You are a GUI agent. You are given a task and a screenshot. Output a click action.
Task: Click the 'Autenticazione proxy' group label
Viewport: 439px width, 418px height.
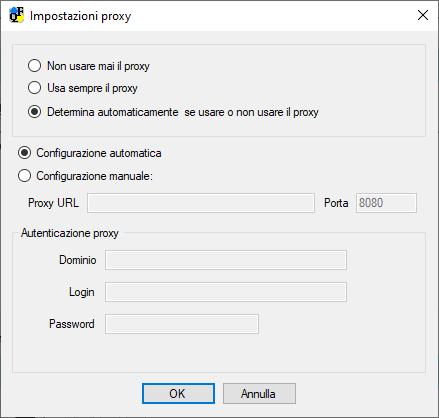(70, 233)
